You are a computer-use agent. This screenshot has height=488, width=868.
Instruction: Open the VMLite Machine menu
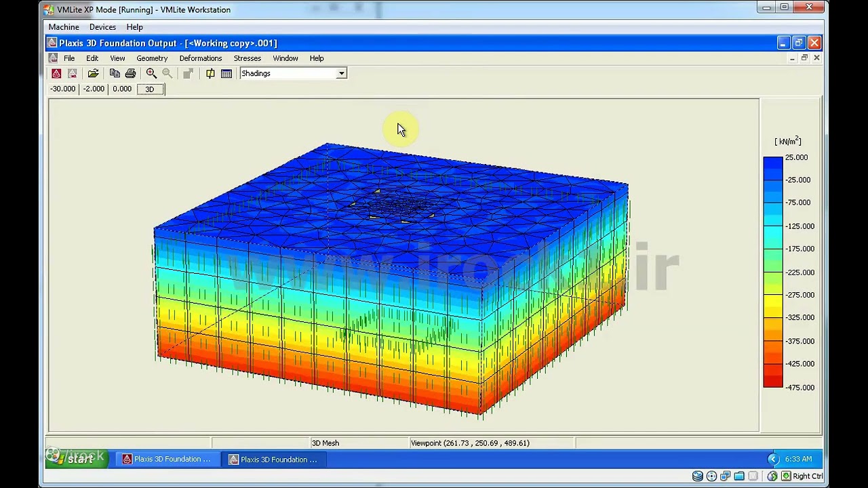click(64, 27)
